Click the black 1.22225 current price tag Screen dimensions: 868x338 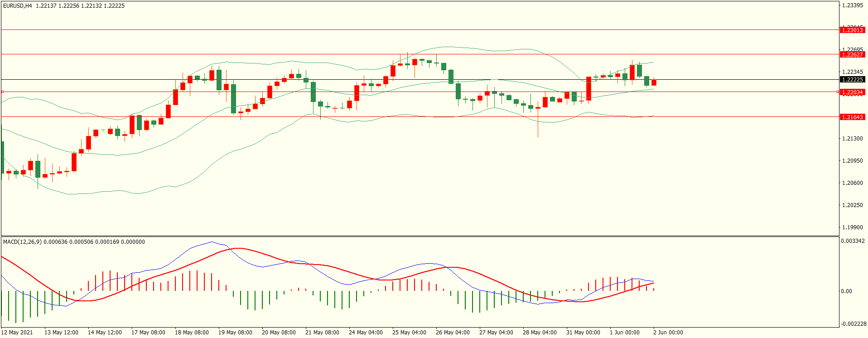pyautogui.click(x=852, y=79)
